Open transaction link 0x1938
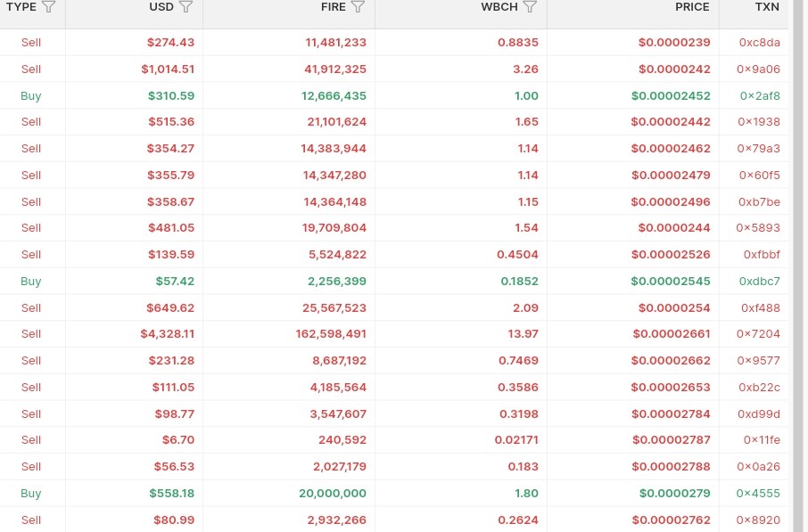The image size is (808, 532). click(x=758, y=122)
